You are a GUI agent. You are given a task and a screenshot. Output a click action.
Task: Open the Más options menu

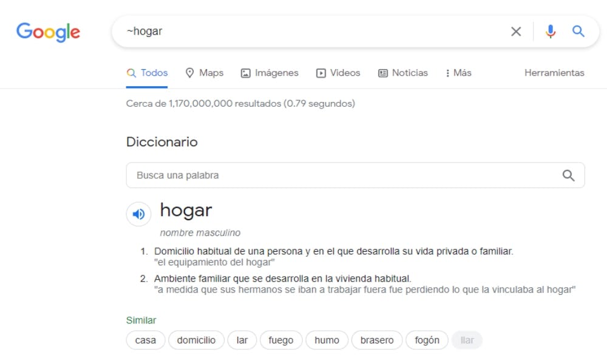coord(458,73)
